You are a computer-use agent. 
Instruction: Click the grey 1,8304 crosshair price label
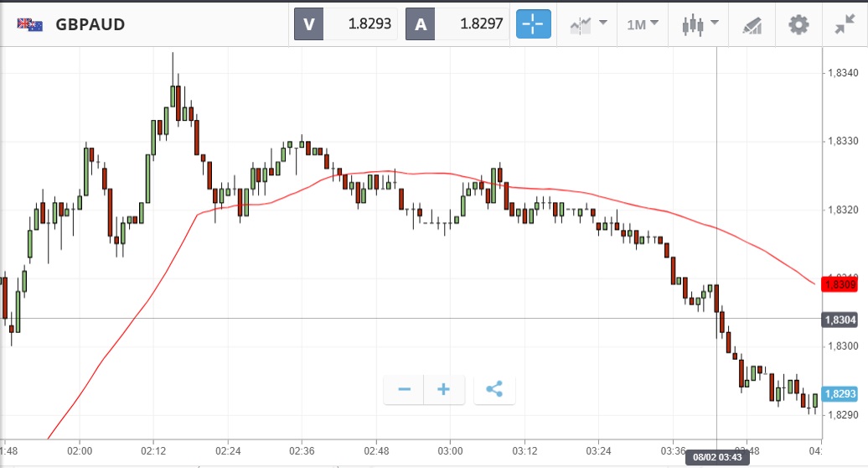pyautogui.click(x=840, y=320)
